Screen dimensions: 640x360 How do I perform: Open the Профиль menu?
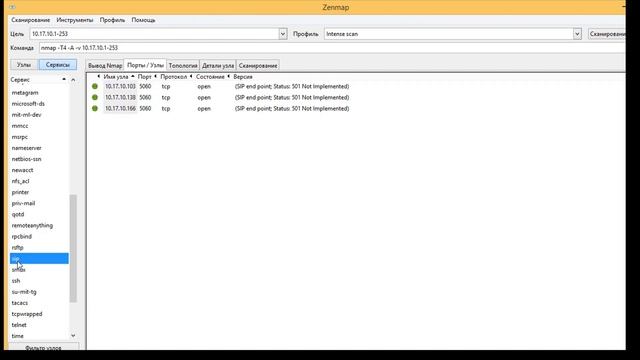coord(112,20)
